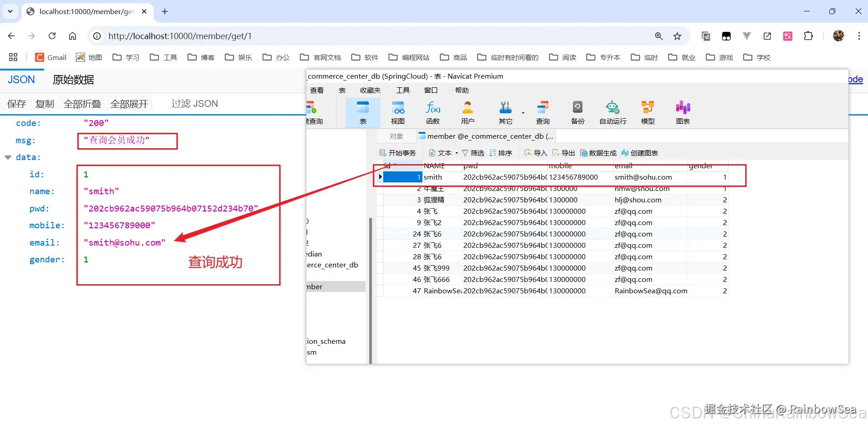Open the Navicat 用户 tool
This screenshot has width=868, height=427.
click(467, 113)
